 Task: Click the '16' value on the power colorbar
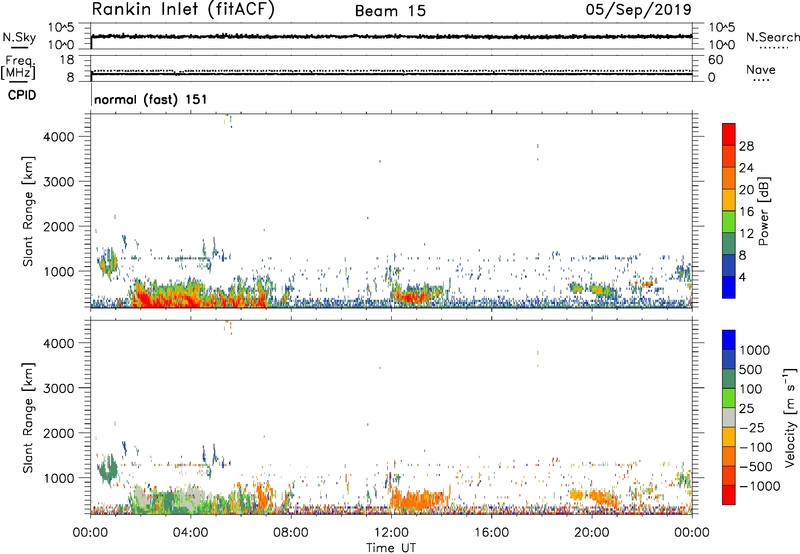click(x=746, y=212)
